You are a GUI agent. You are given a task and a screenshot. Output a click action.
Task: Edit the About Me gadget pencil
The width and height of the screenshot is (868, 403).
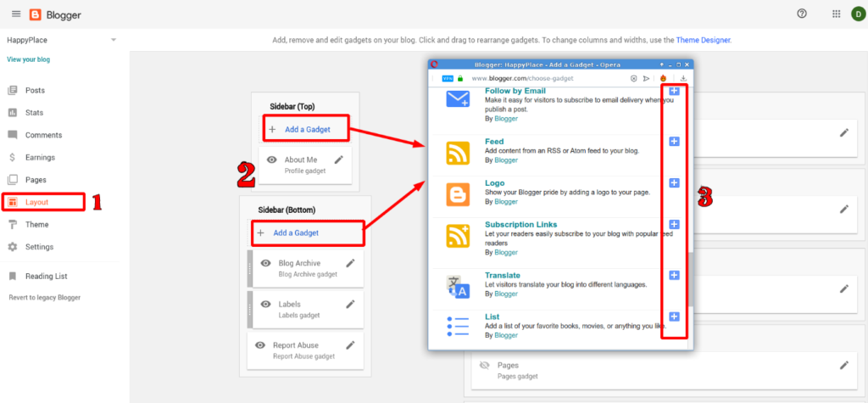pyautogui.click(x=339, y=160)
